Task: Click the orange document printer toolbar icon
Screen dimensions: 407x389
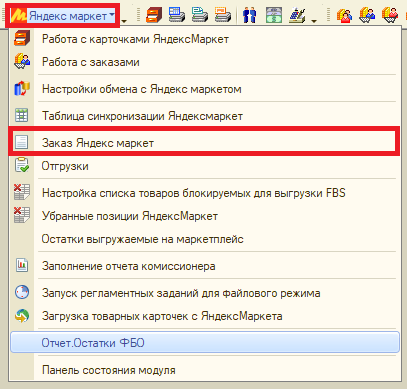Action: [223, 15]
